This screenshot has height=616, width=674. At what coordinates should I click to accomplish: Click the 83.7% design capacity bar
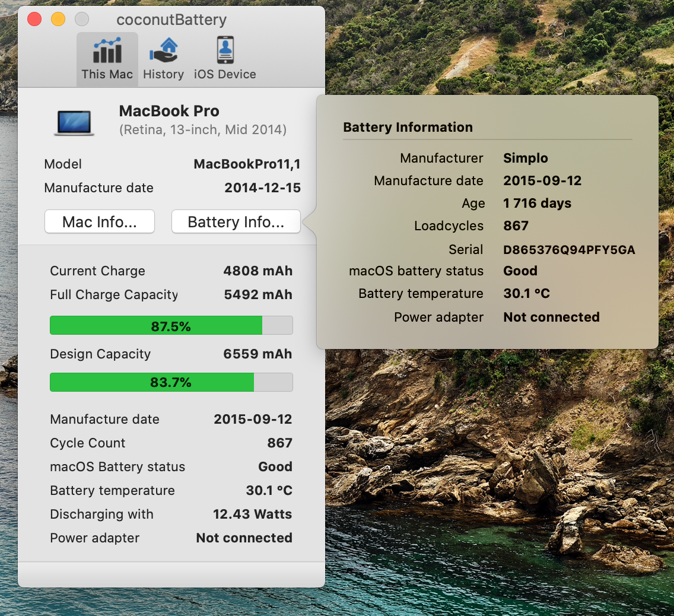[x=171, y=382]
